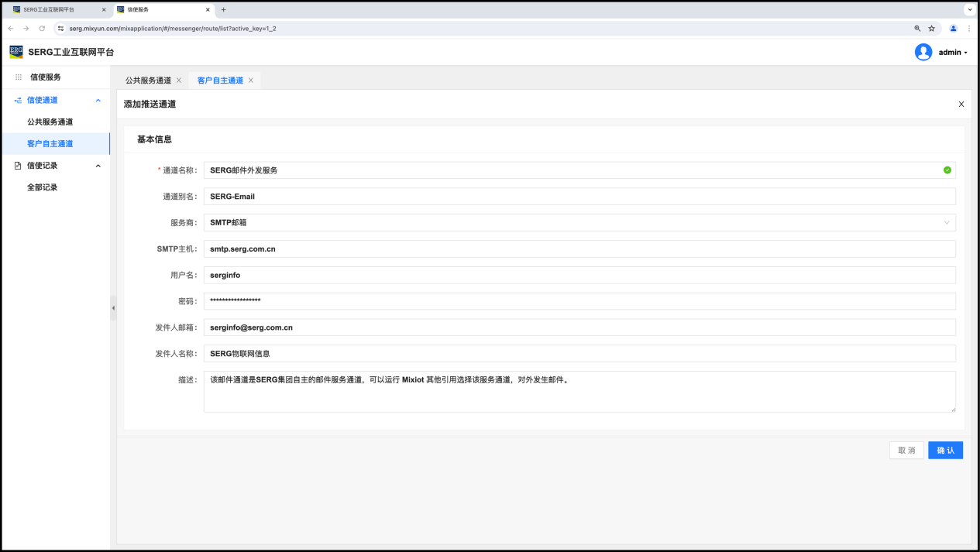This screenshot has width=980, height=552.
Task: Click the 描述 text area
Action: pos(579,391)
